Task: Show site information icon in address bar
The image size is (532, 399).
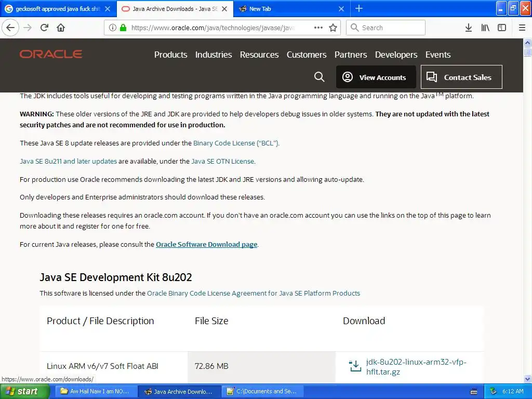Action: (x=113, y=28)
